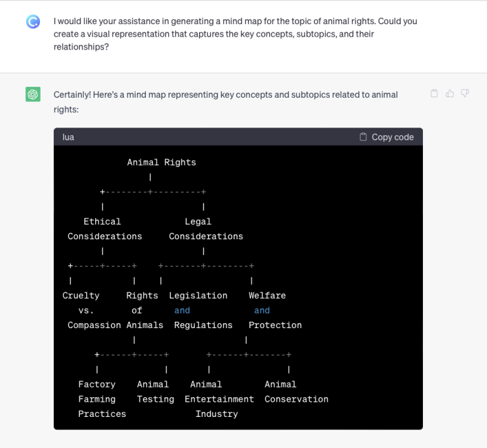The height and width of the screenshot is (448, 487).
Task: Click the Legislation text in the code
Action: [198, 296]
